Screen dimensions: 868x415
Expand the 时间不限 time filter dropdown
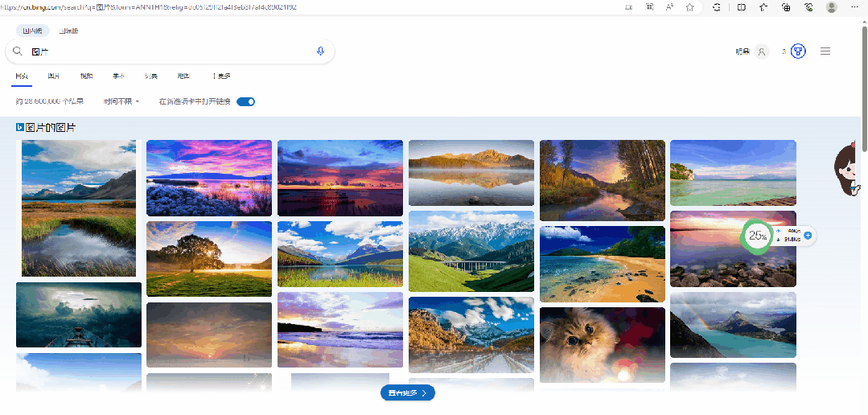(121, 101)
